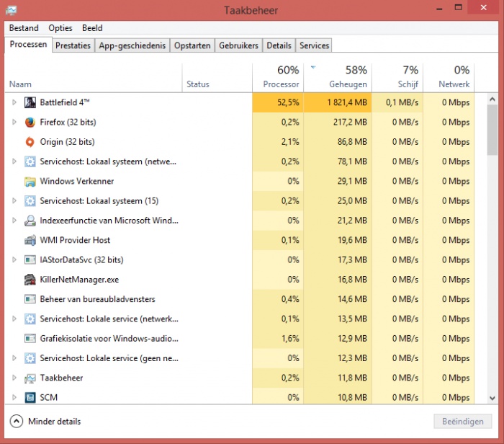Expand the SCM process group
Image resolution: width=504 pixels, height=444 pixels.
pyautogui.click(x=14, y=397)
